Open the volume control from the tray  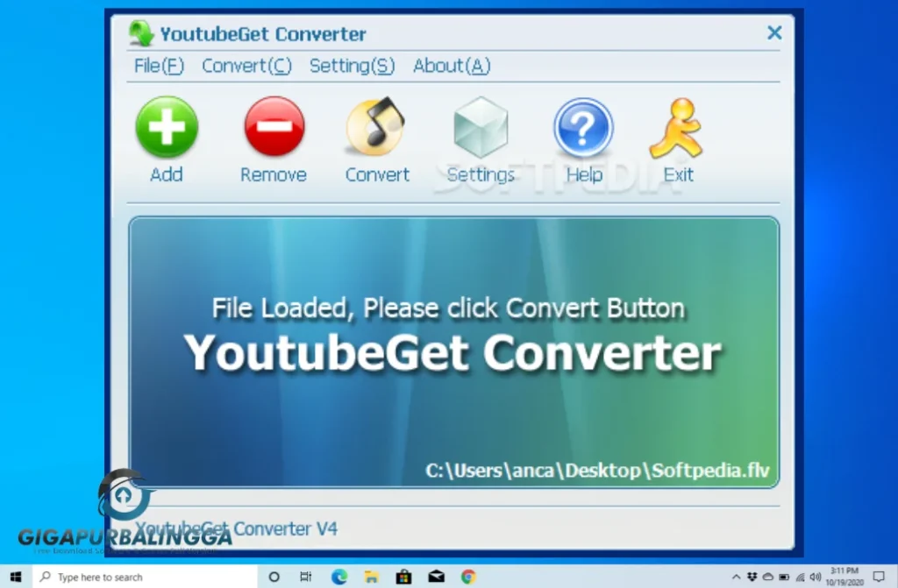813,577
